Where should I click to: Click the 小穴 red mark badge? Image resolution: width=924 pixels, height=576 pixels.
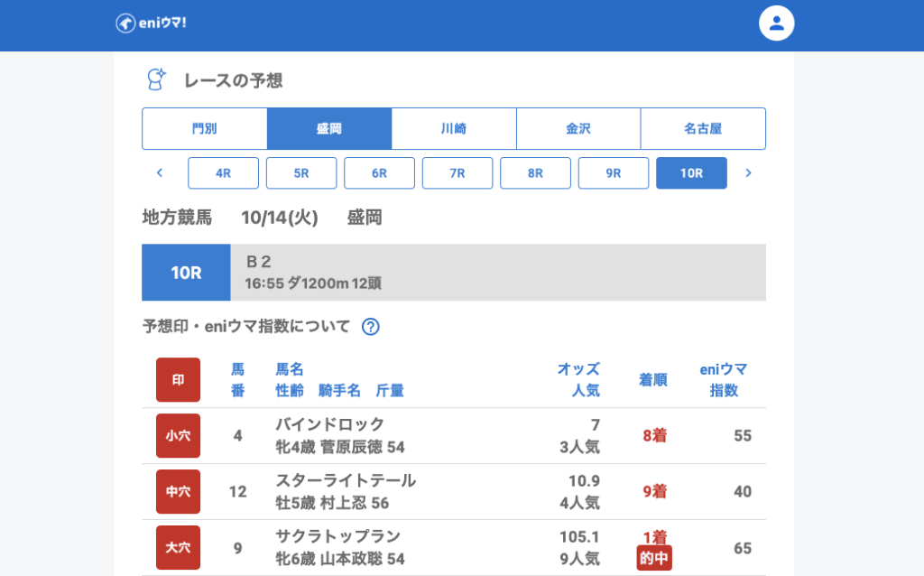click(x=178, y=435)
